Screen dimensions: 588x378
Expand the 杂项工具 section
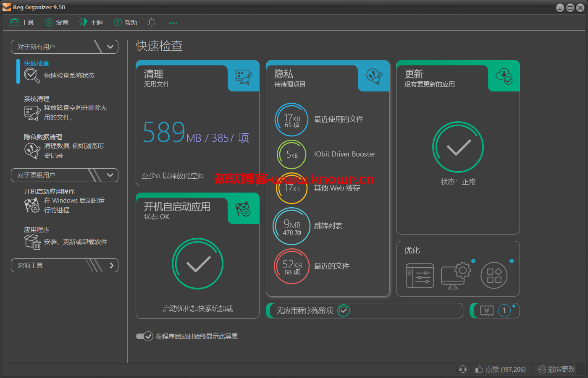pos(65,265)
